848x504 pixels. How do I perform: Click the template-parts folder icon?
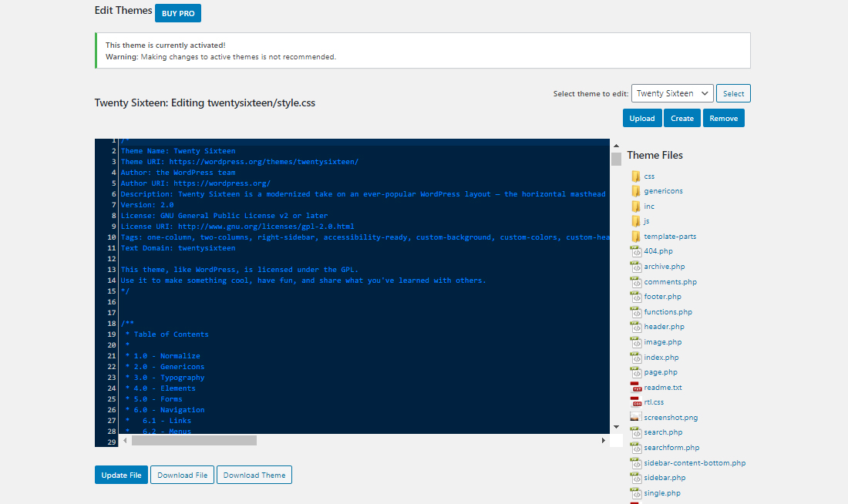tap(636, 236)
